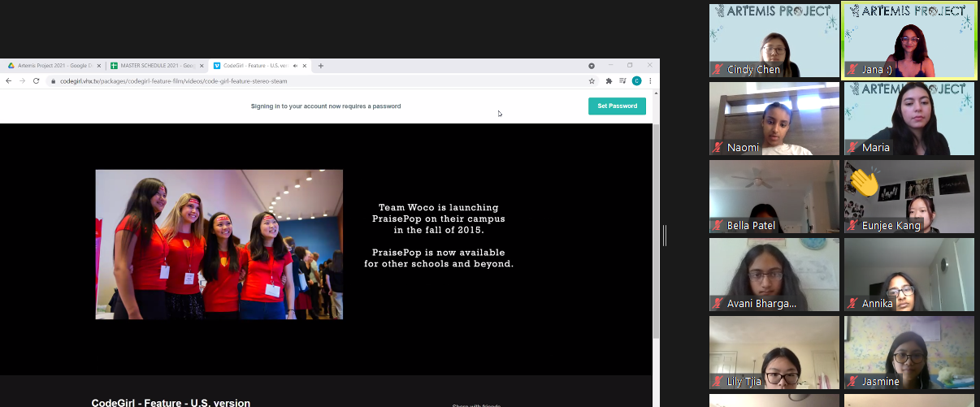The width and height of the screenshot is (980, 407).
Task: Open a new browser tab
Action: [x=321, y=66]
